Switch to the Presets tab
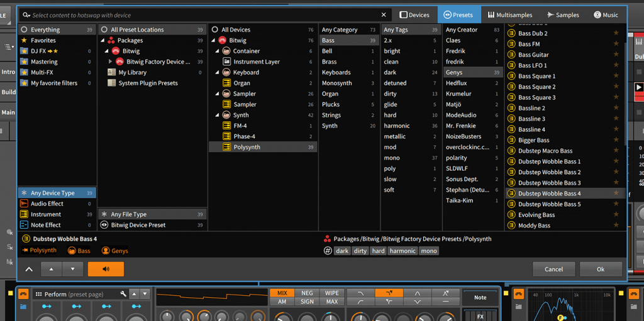 459,15
